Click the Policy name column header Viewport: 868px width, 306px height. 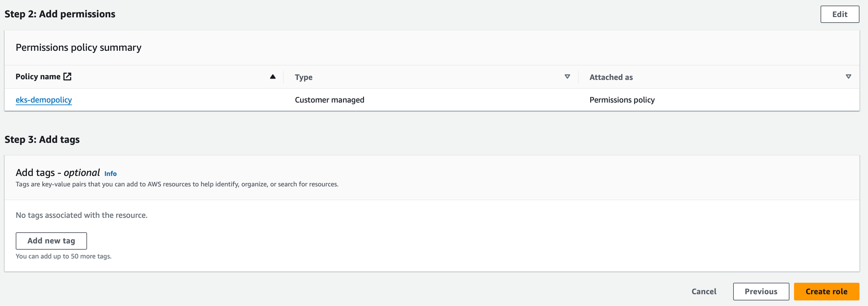(38, 77)
